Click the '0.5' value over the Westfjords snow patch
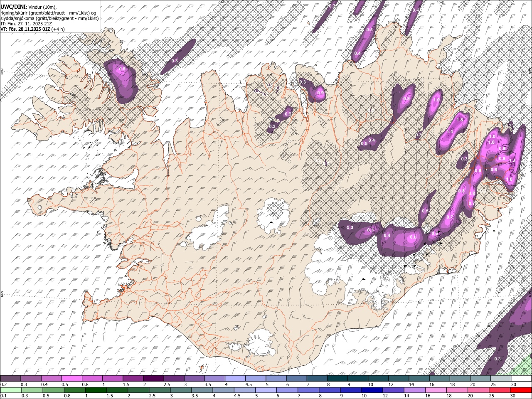532x399 pixels. click(123, 69)
